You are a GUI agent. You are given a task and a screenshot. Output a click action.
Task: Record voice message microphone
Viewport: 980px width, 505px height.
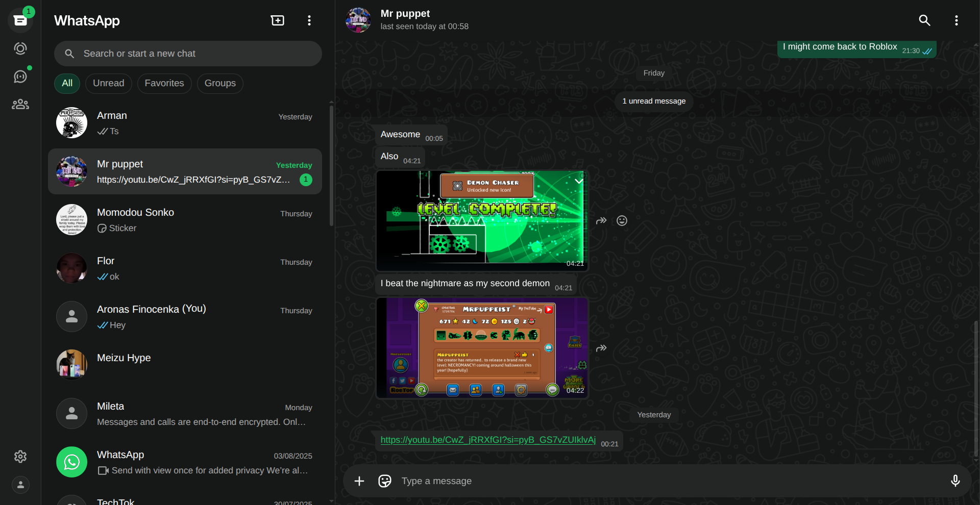tap(955, 481)
